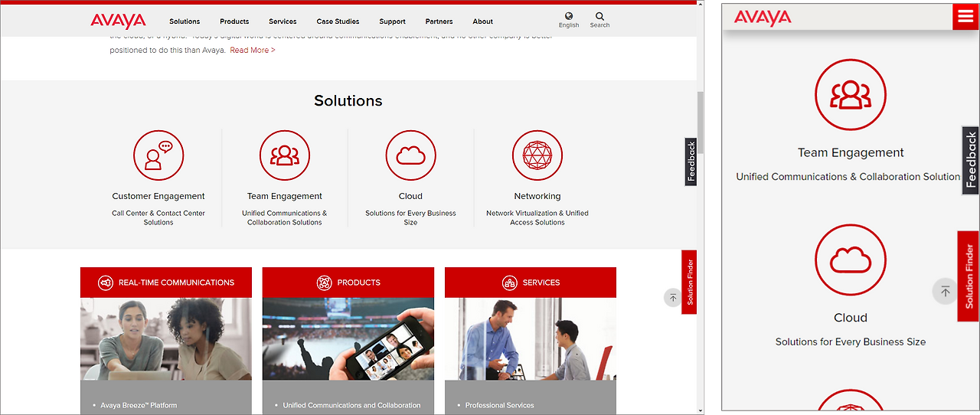Image resolution: width=980 pixels, height=415 pixels.
Task: Click the English language label
Action: pyautogui.click(x=569, y=25)
